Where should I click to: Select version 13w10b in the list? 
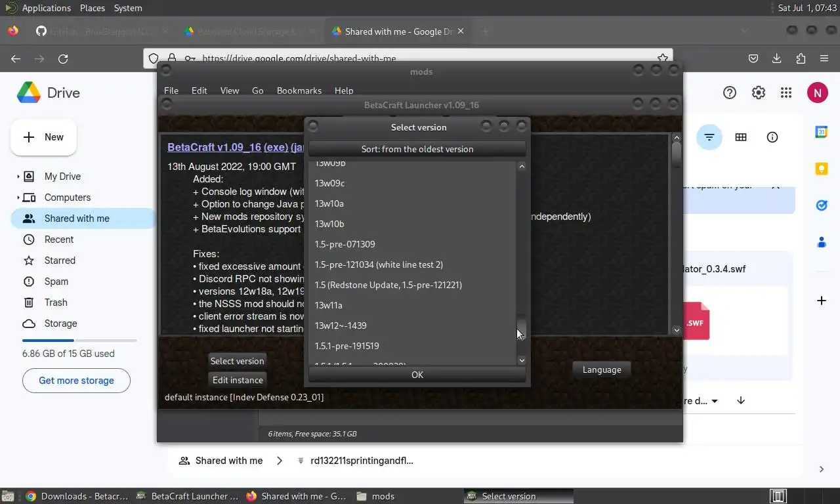[x=411, y=224]
